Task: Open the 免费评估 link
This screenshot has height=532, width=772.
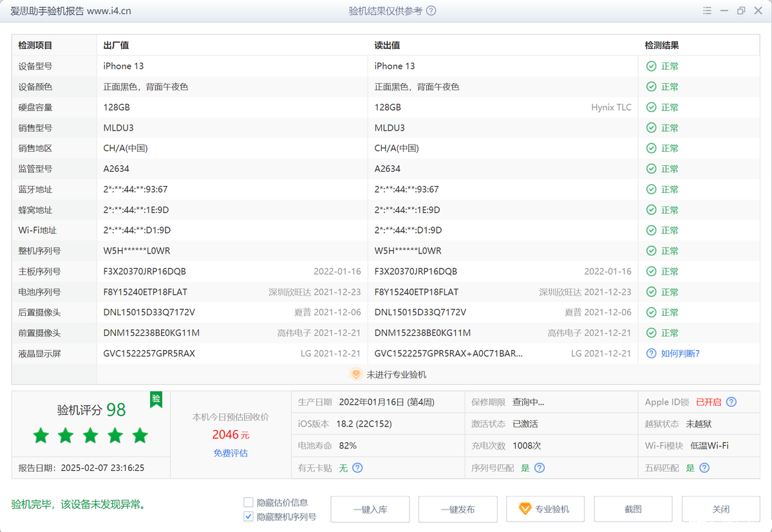Action: click(x=231, y=453)
